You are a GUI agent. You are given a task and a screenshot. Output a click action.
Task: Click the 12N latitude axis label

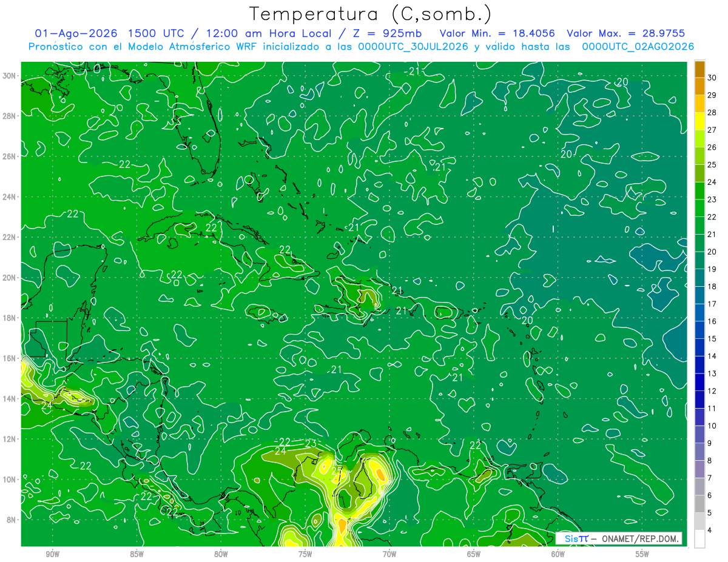10,439
